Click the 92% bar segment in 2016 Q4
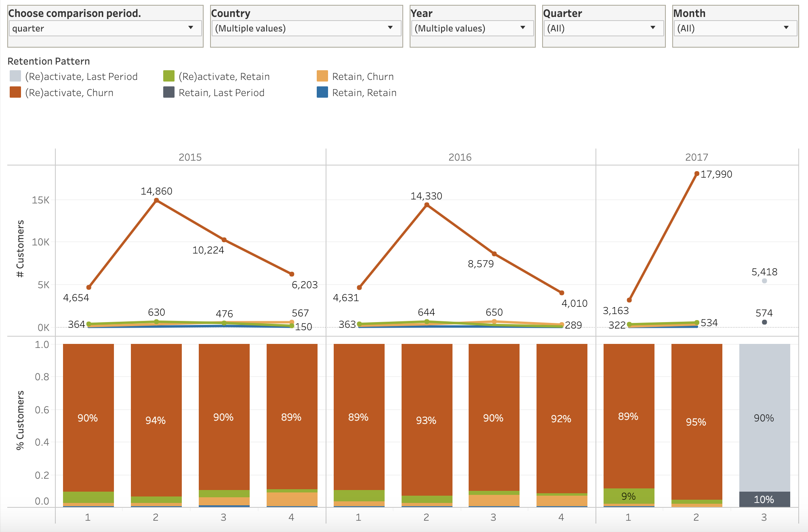This screenshot has height=532, width=808. (x=562, y=419)
